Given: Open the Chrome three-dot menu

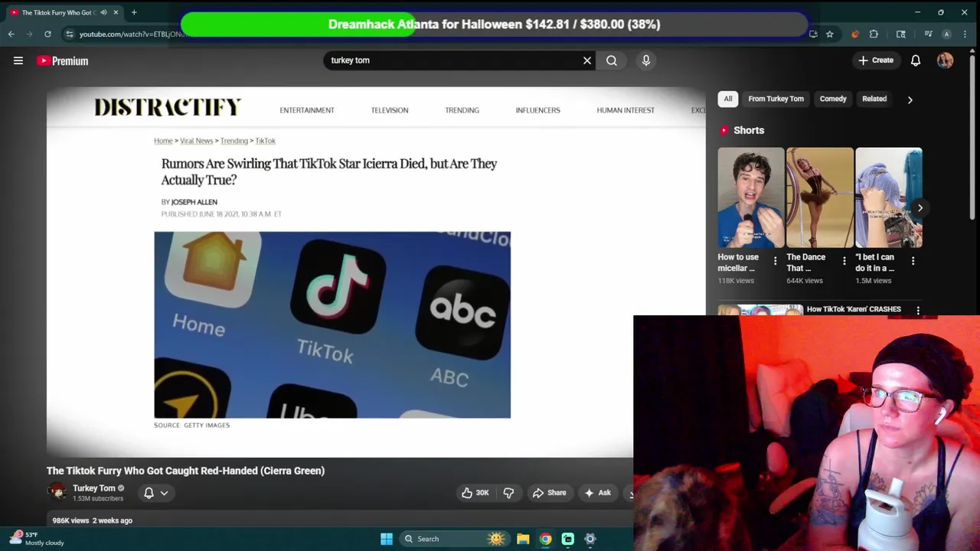Looking at the screenshot, I should (x=965, y=34).
